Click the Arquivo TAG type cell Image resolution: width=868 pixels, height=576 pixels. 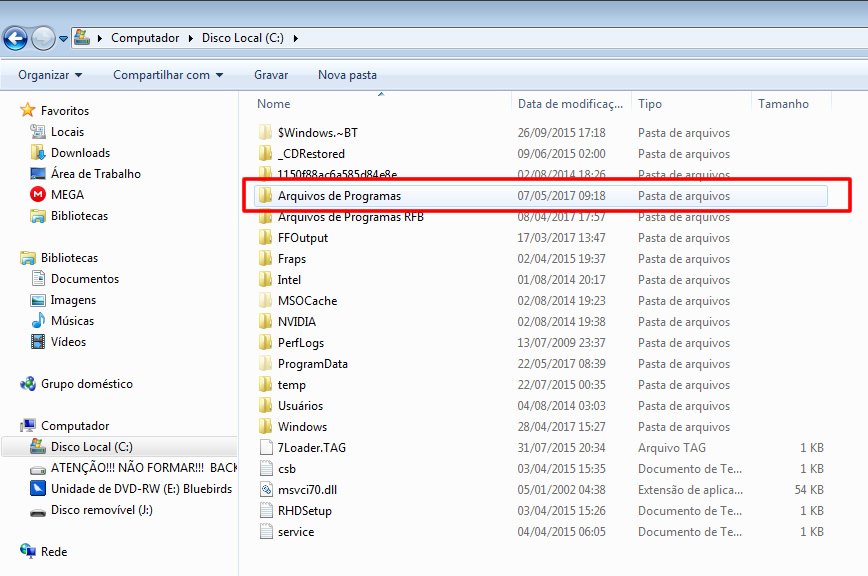pos(671,448)
